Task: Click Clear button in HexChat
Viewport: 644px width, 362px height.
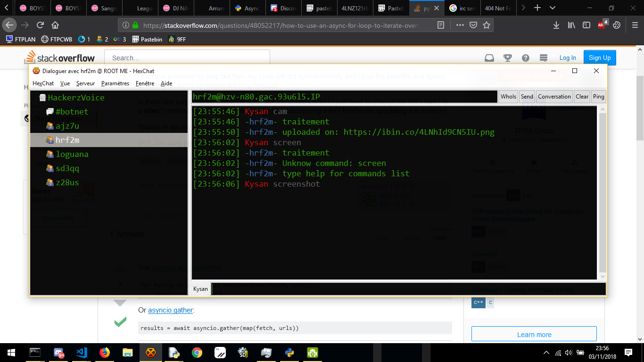Action: point(582,97)
